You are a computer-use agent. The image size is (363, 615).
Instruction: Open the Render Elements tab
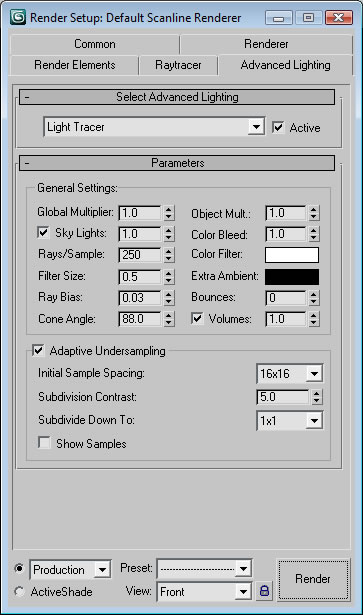tap(74, 65)
